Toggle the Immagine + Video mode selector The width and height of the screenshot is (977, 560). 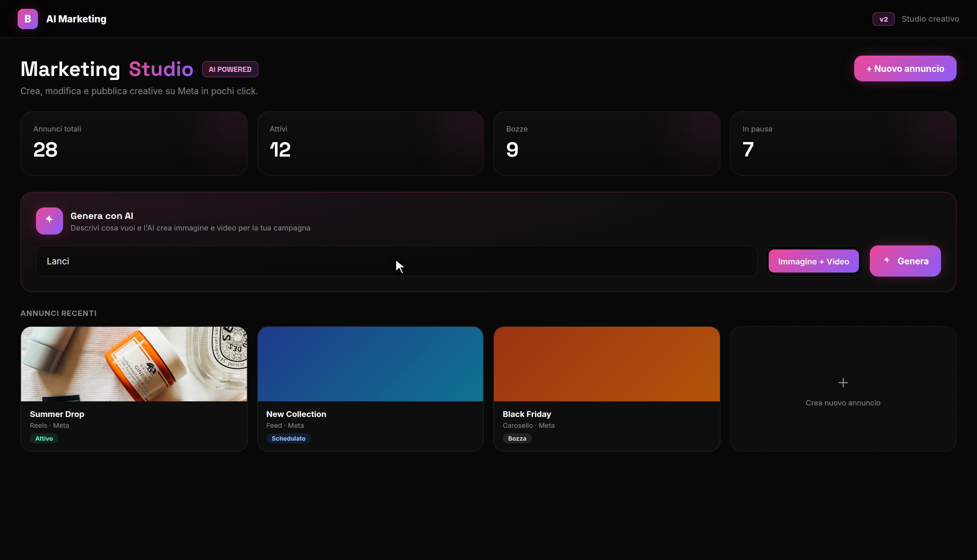tap(813, 261)
